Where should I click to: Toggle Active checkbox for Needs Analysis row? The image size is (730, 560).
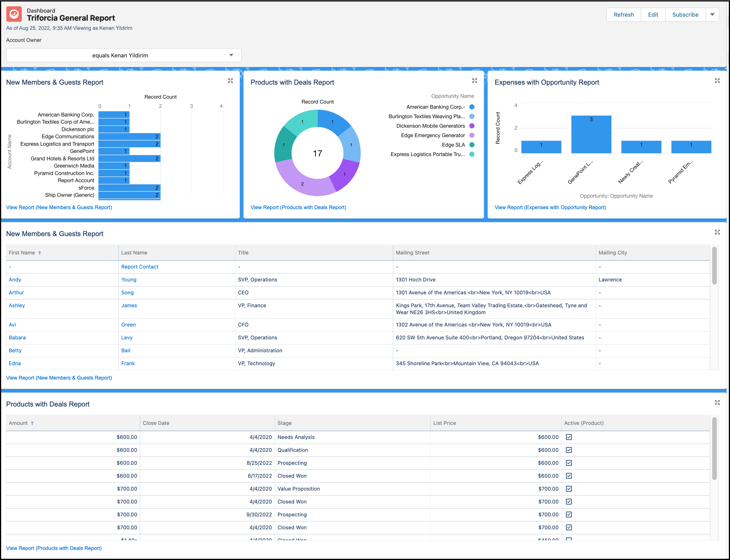(x=569, y=437)
